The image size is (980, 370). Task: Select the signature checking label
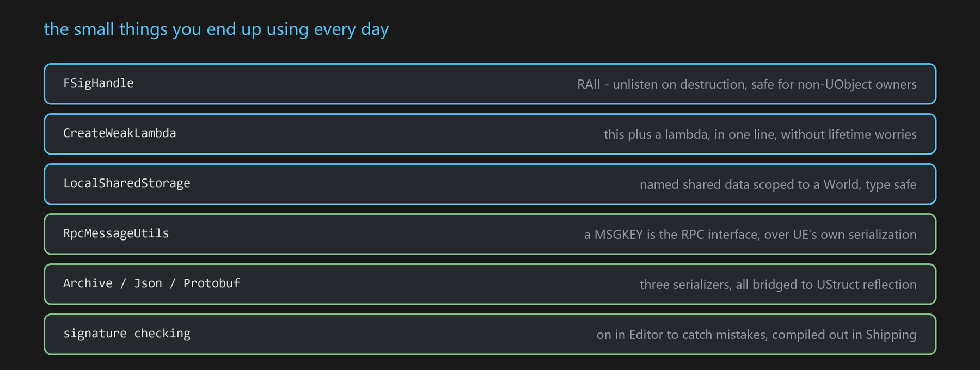127,334
